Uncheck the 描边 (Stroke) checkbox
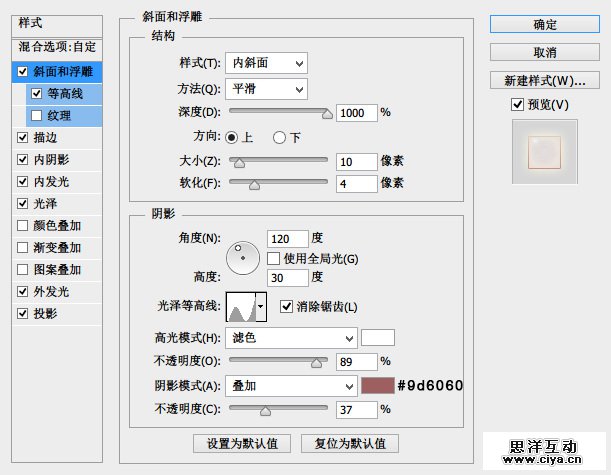Viewport: 611px width, 475px height. [x=23, y=137]
